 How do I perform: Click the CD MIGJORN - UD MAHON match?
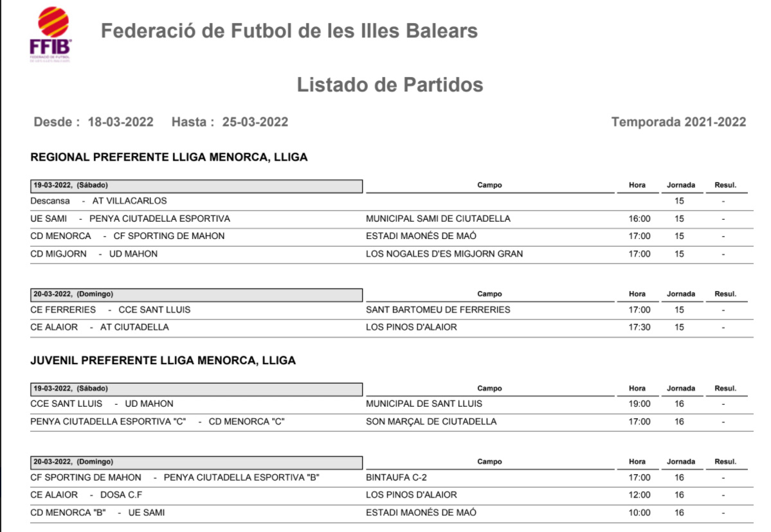click(94, 254)
